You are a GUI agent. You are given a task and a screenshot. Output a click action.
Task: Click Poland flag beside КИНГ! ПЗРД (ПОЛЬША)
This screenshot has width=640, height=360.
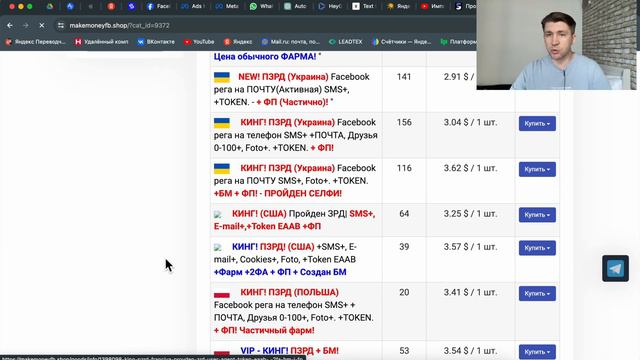[x=222, y=293]
